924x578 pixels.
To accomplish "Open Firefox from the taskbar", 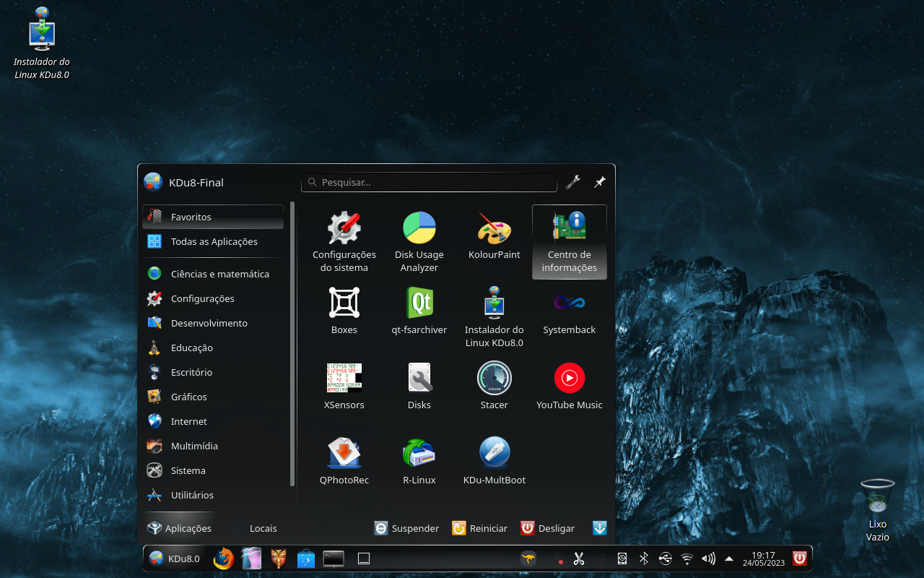I will (x=224, y=558).
